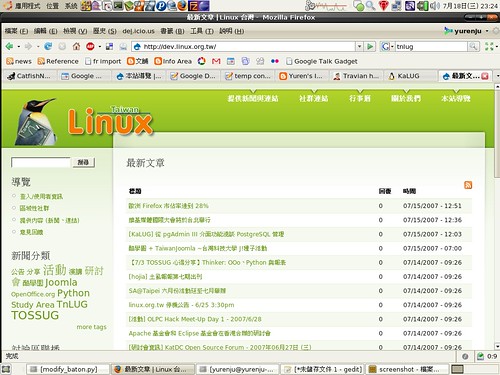
Task: Click the Show Desktop icon in the bottom panel
Action: pyautogui.click(x=6, y=369)
